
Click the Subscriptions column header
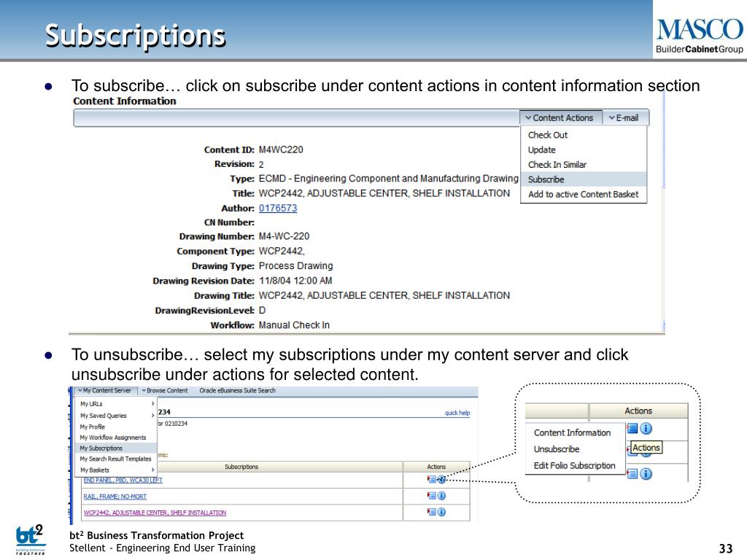tap(241, 467)
